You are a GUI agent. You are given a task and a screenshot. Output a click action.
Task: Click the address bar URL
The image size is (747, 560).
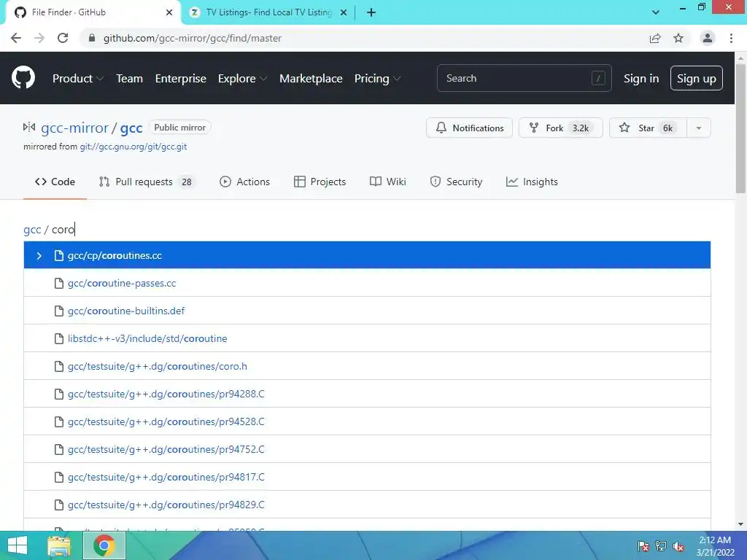point(193,38)
